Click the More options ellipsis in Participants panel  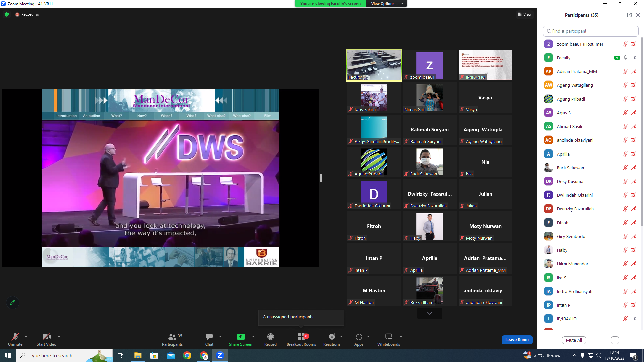(615, 340)
